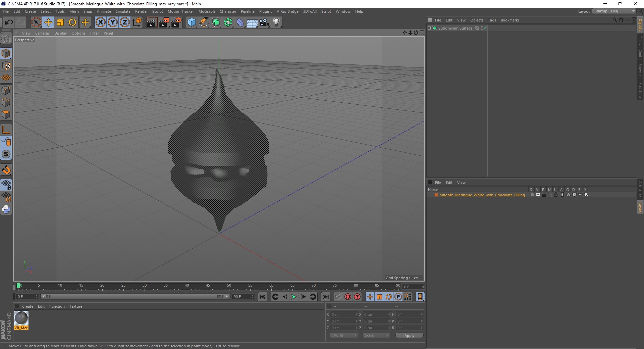Image resolution: width=644 pixels, height=349 pixels.
Task: Add a light object
Action: coord(276,22)
